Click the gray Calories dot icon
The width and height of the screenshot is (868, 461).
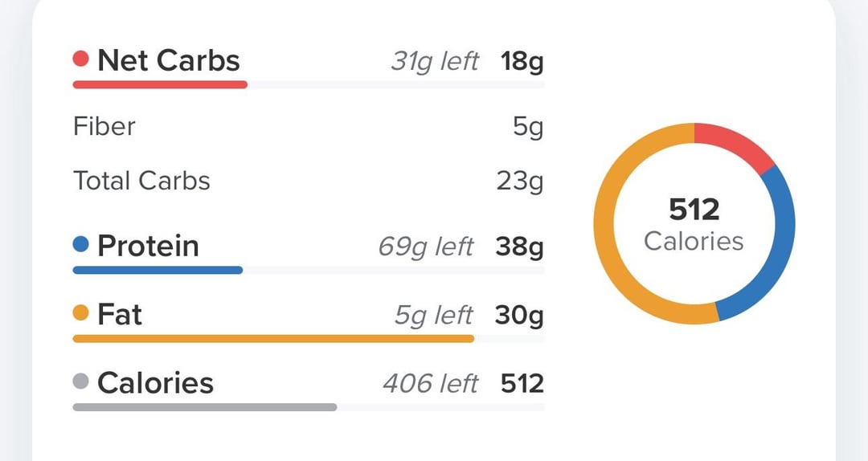coord(81,381)
